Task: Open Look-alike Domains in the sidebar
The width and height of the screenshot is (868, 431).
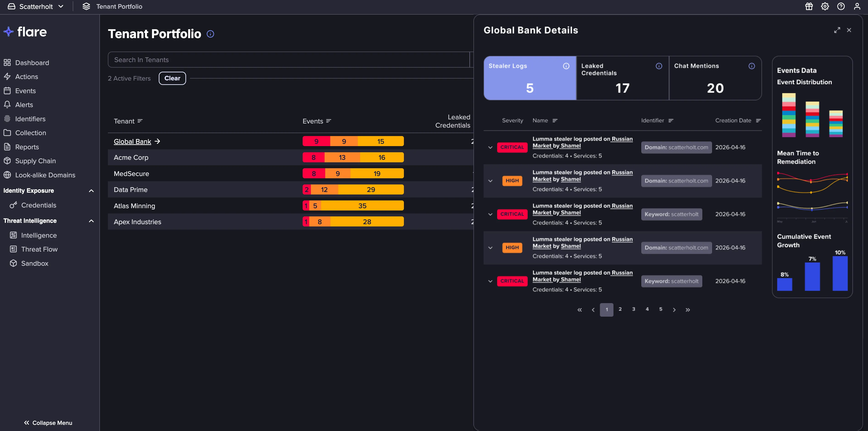Action: [x=39, y=175]
